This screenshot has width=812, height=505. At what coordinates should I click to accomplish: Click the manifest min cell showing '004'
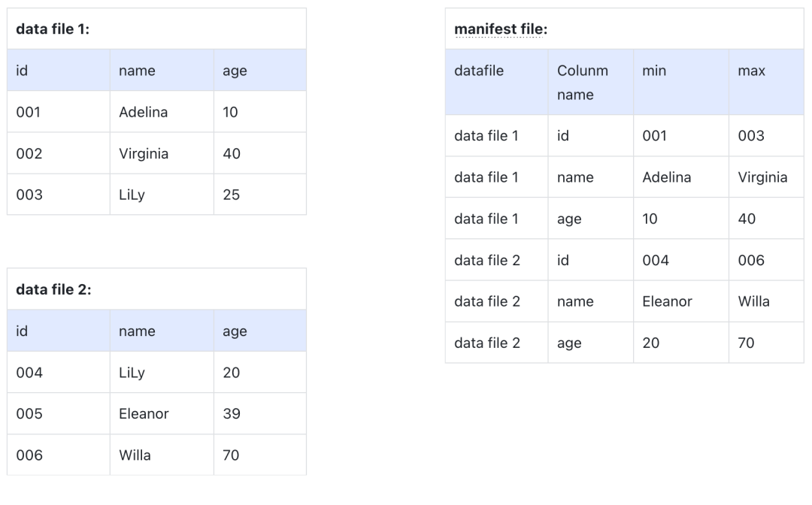[x=654, y=260]
